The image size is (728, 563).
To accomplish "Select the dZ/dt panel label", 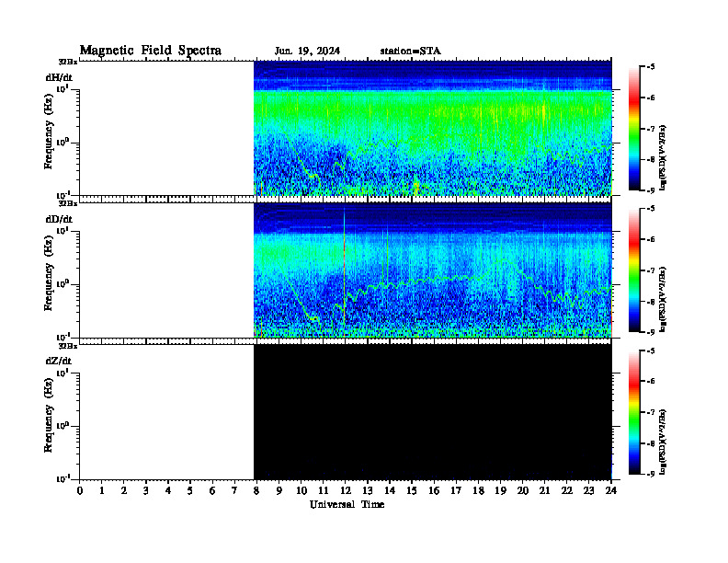I will click(x=59, y=361).
